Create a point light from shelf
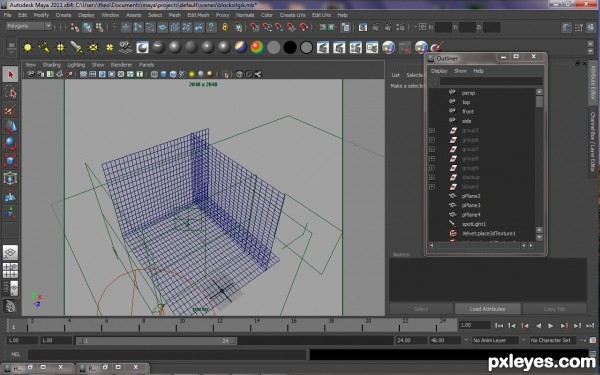 tap(60, 47)
